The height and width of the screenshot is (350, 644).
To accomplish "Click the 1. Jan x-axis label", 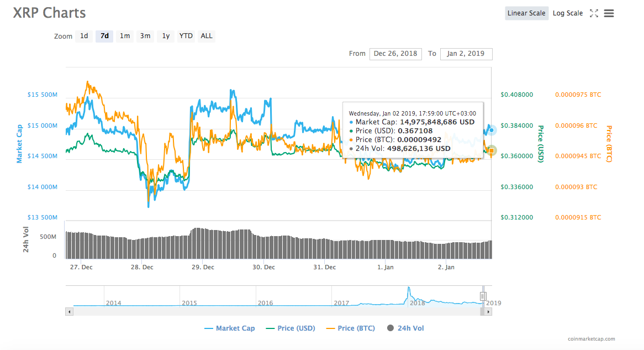I will (386, 267).
